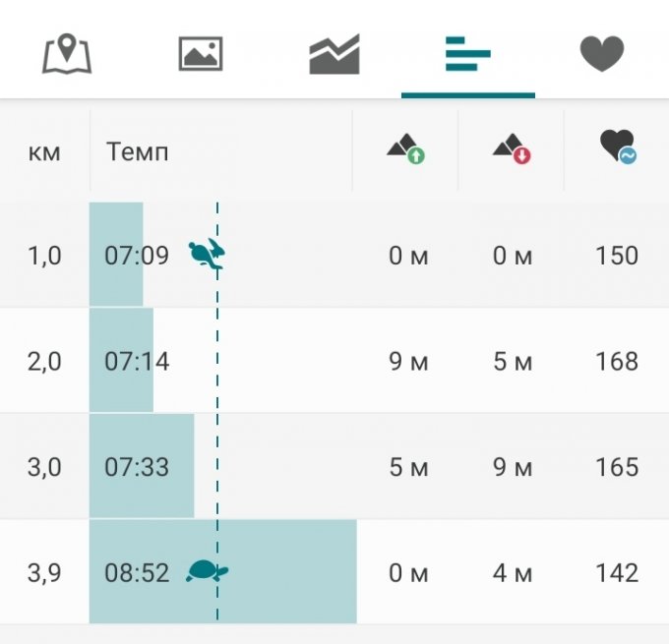669x644 pixels.
Task: Click the average heart rate column icon
Action: 617,148
